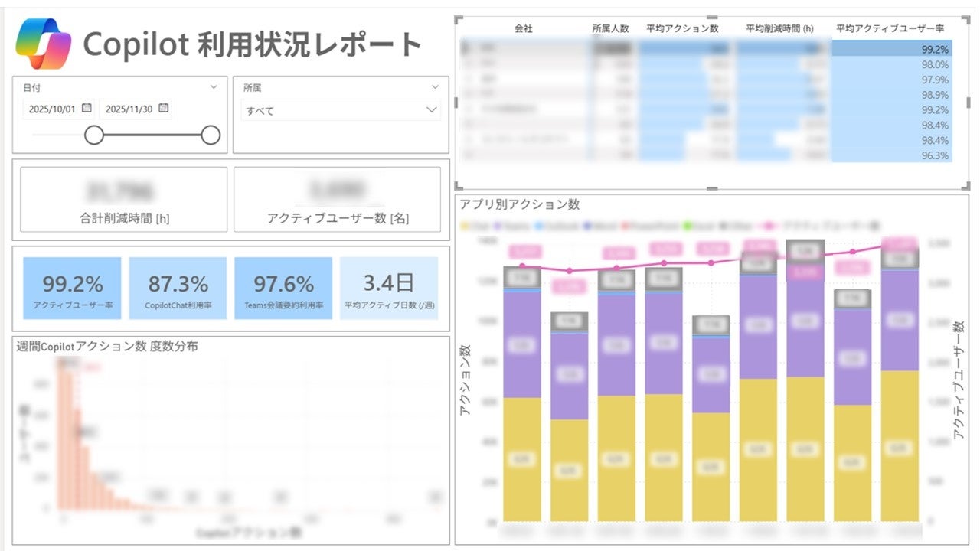Sort table by 平均アクション数 column header
The image size is (980, 551).
coord(682,28)
